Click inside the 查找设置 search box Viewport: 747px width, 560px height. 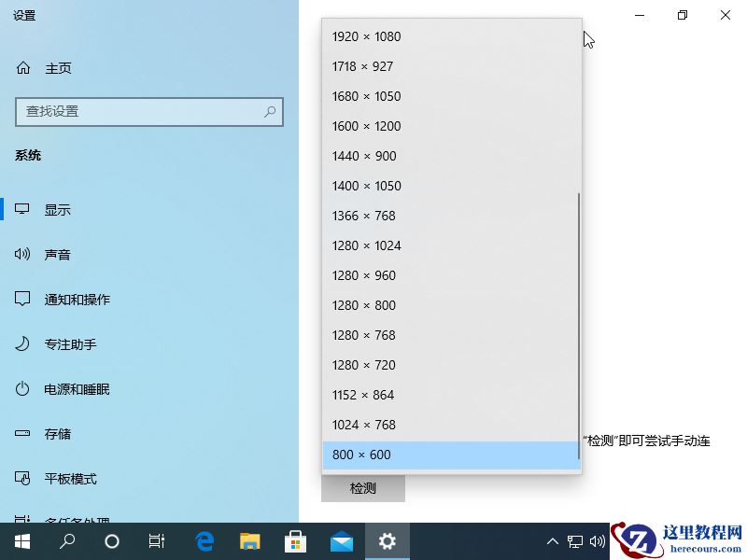[149, 111]
